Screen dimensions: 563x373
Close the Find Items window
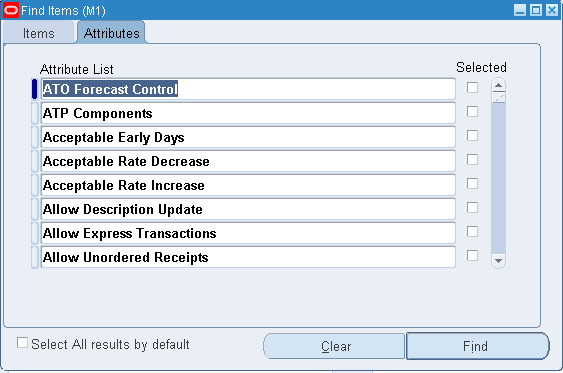[x=552, y=10]
